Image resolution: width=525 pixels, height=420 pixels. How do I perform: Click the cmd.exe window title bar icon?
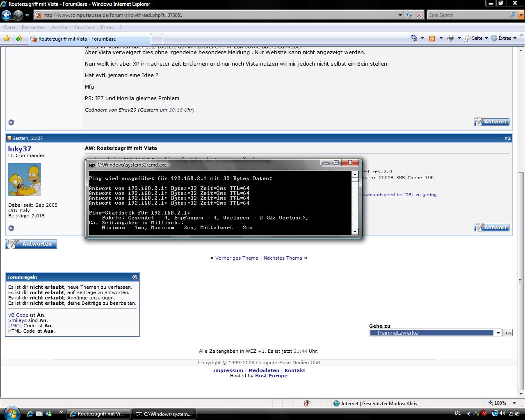92,165
